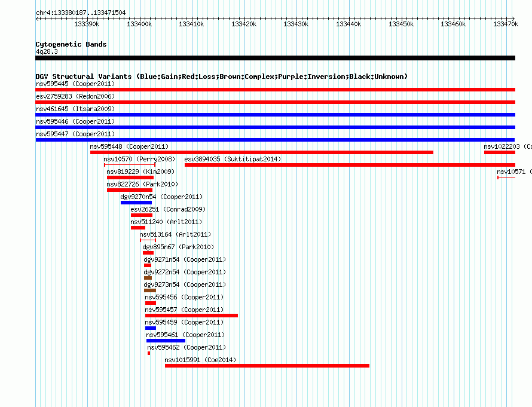
Task: Click nsv10570 (Perry2008) label
Action: 139,159
